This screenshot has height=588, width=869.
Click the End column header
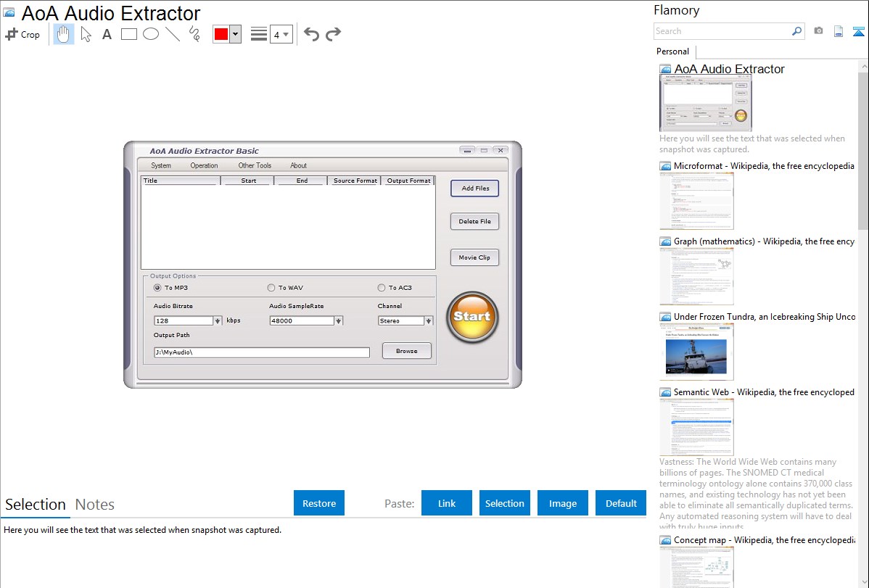[x=302, y=181]
